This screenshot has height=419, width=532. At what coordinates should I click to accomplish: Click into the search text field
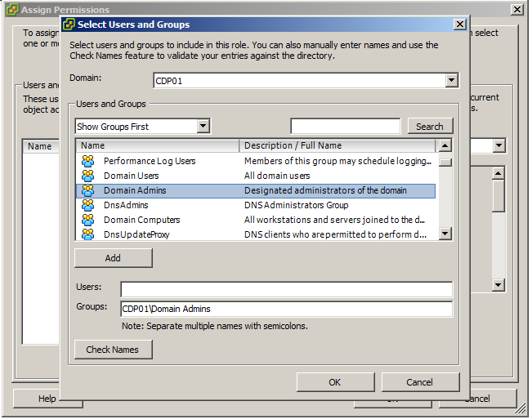345,126
